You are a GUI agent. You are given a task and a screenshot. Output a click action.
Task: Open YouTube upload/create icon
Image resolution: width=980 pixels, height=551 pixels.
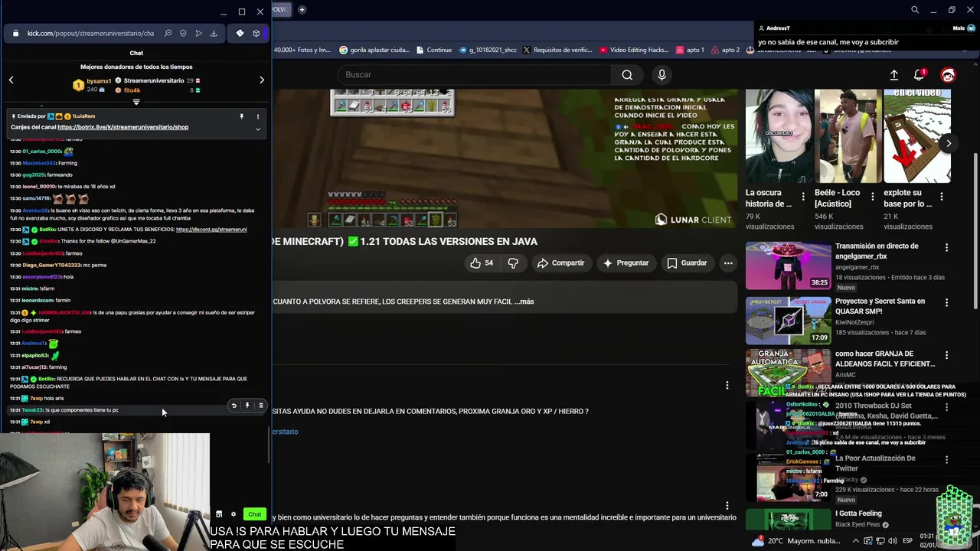pos(893,74)
